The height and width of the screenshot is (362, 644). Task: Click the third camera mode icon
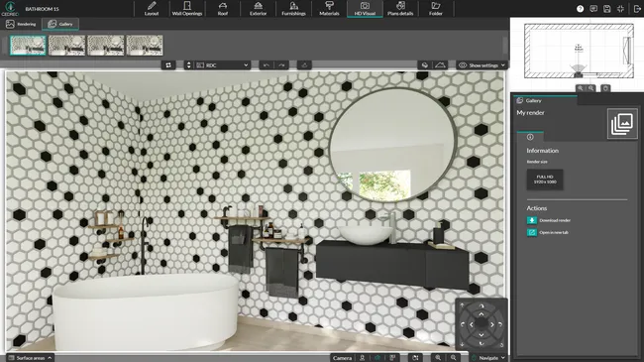[x=392, y=358]
